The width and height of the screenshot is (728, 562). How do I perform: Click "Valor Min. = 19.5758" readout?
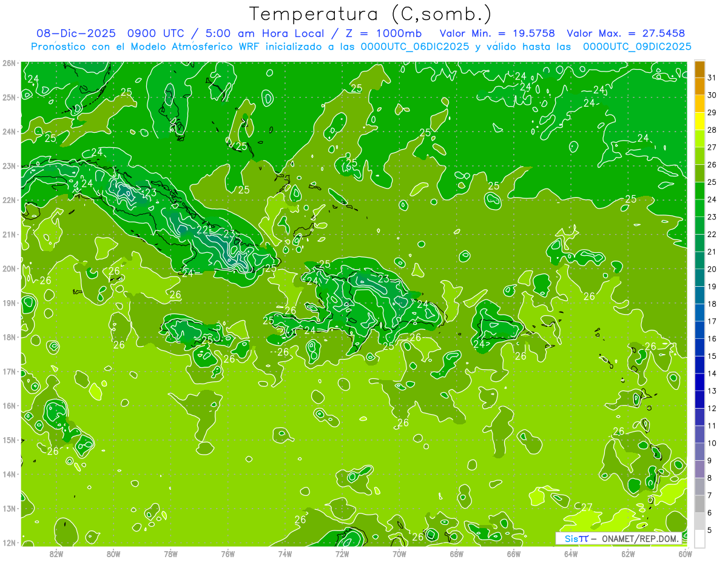497,34
